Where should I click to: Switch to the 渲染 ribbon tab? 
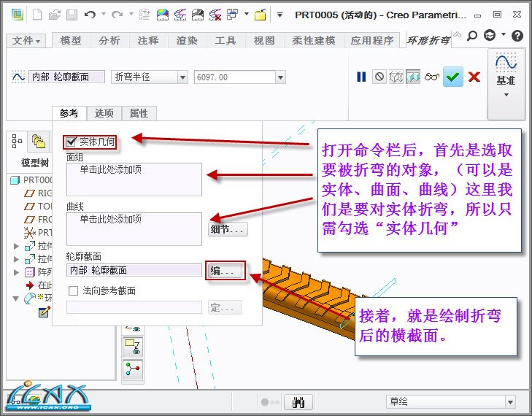pyautogui.click(x=187, y=40)
